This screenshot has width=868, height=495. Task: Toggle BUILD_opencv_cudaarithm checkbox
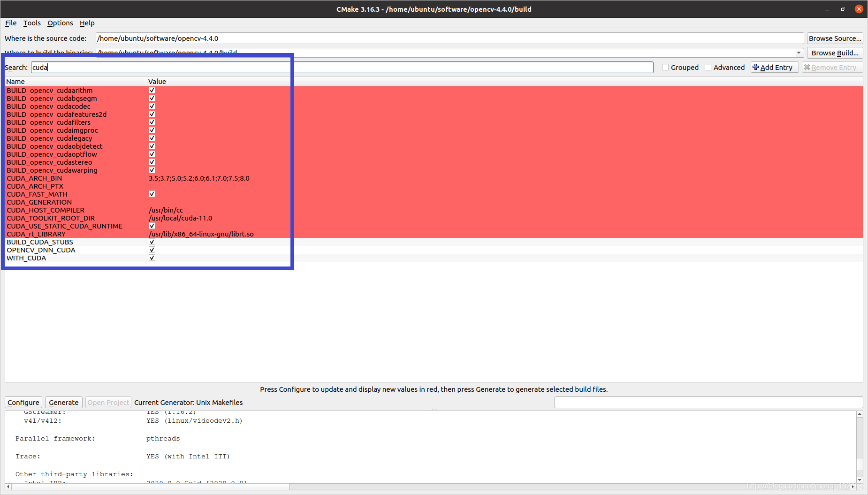(152, 91)
